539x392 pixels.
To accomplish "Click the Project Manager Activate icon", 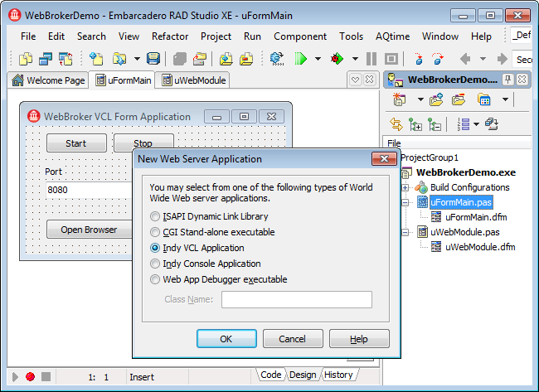I will 399,99.
